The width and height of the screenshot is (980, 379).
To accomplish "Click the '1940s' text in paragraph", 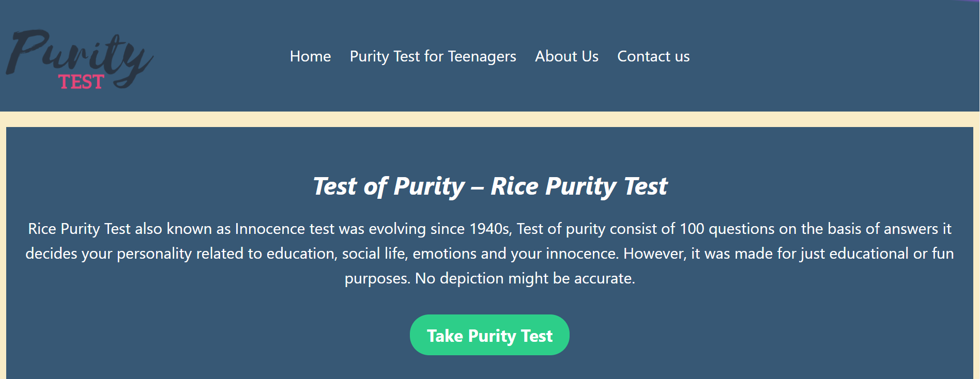I will [x=490, y=229].
